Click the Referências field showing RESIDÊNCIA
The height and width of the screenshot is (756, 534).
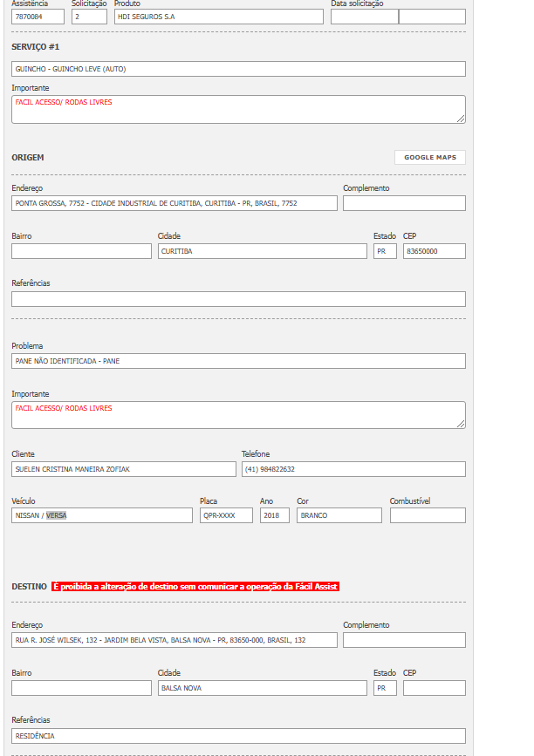coord(238,736)
